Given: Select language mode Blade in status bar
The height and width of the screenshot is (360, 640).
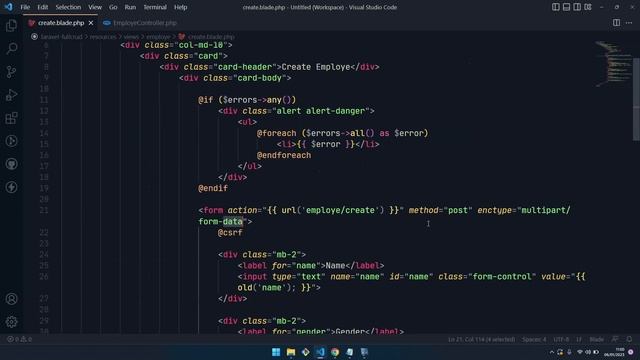Looking at the screenshot, I should click(x=596, y=339).
